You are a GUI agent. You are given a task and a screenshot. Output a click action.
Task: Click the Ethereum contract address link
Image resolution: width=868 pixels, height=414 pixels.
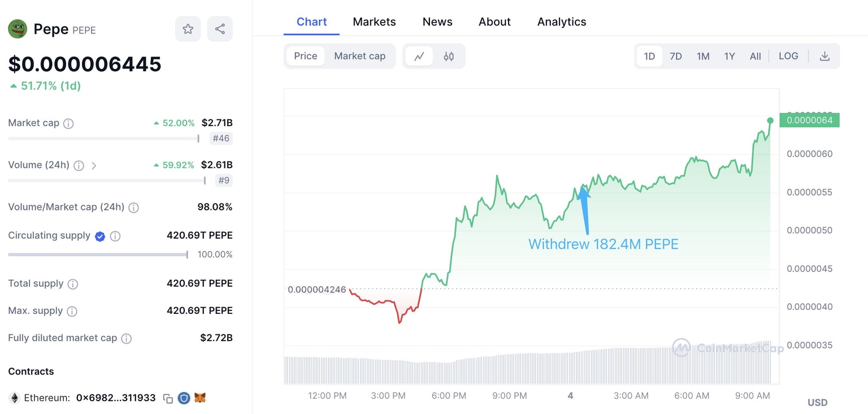click(x=116, y=398)
